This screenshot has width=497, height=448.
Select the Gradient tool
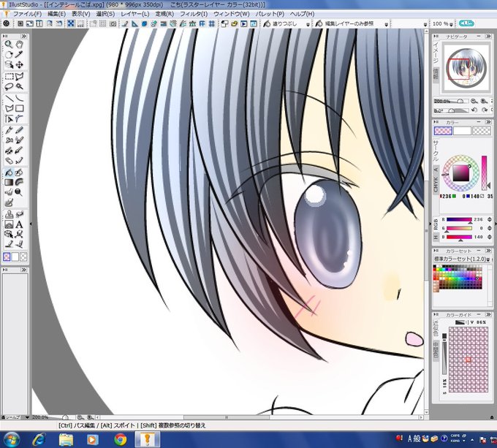(9, 183)
